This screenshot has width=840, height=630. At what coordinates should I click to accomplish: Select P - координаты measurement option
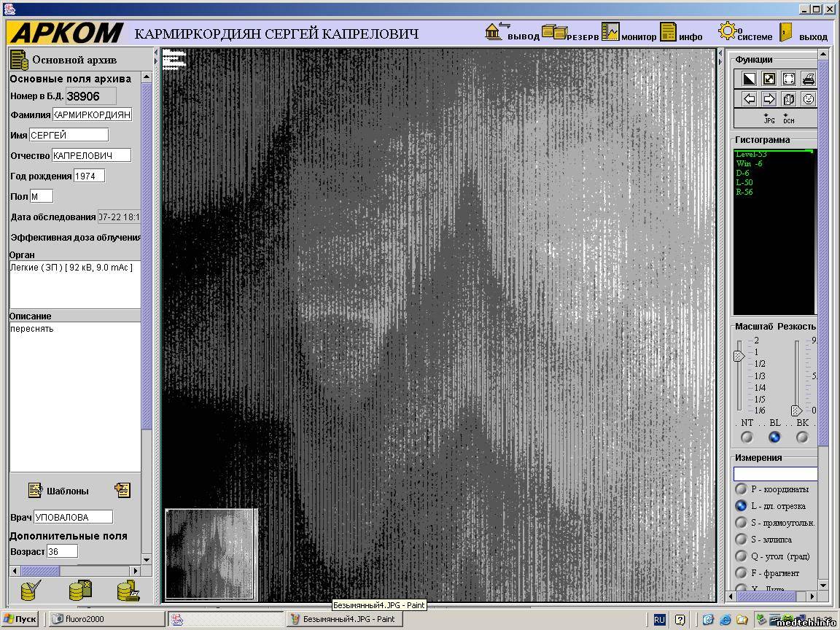[x=741, y=489]
